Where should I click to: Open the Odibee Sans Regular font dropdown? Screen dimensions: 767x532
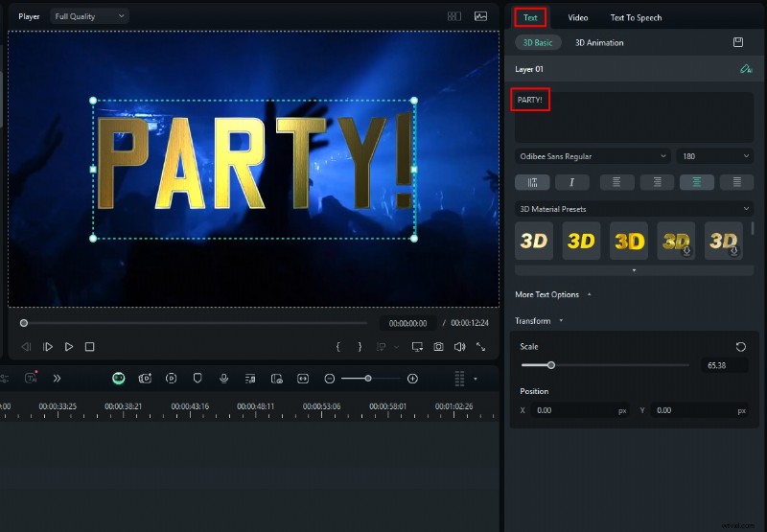pos(593,156)
